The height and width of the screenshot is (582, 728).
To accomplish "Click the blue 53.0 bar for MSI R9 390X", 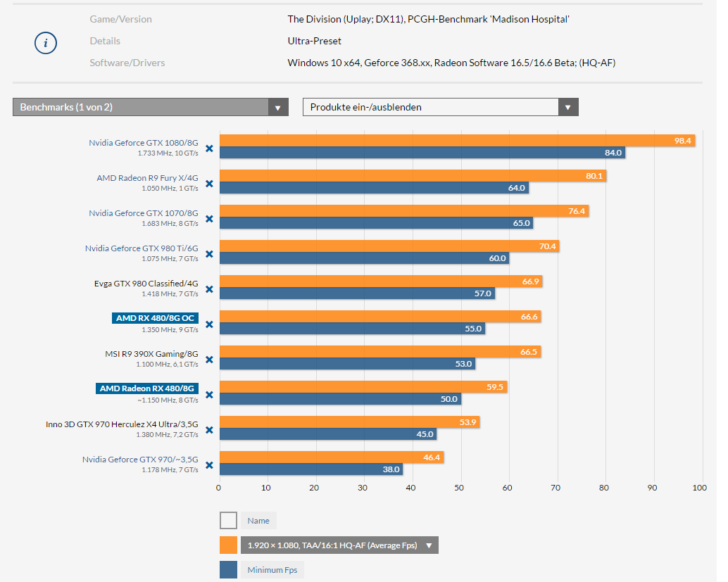I will pyautogui.click(x=348, y=364).
